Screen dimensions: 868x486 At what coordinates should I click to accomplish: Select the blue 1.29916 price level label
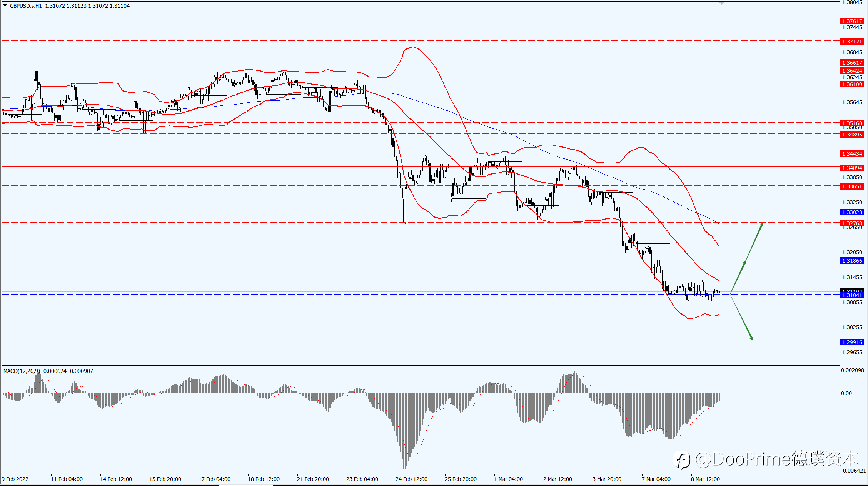pyautogui.click(x=852, y=342)
